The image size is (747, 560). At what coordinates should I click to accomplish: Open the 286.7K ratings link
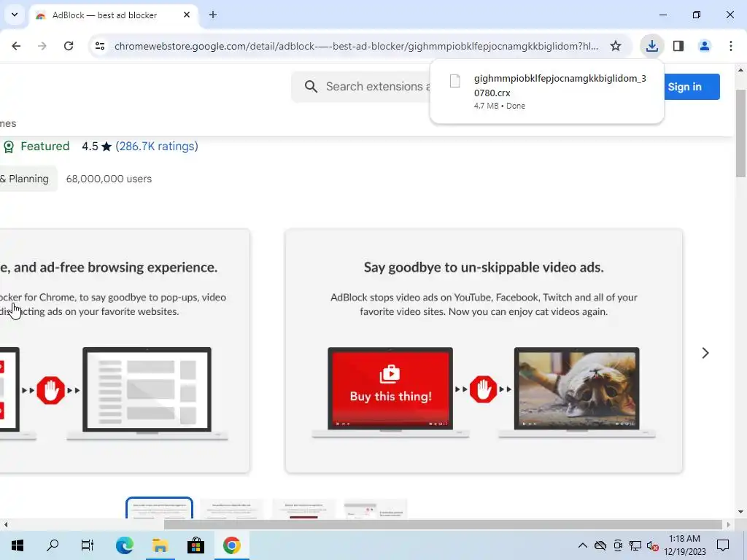coord(157,146)
